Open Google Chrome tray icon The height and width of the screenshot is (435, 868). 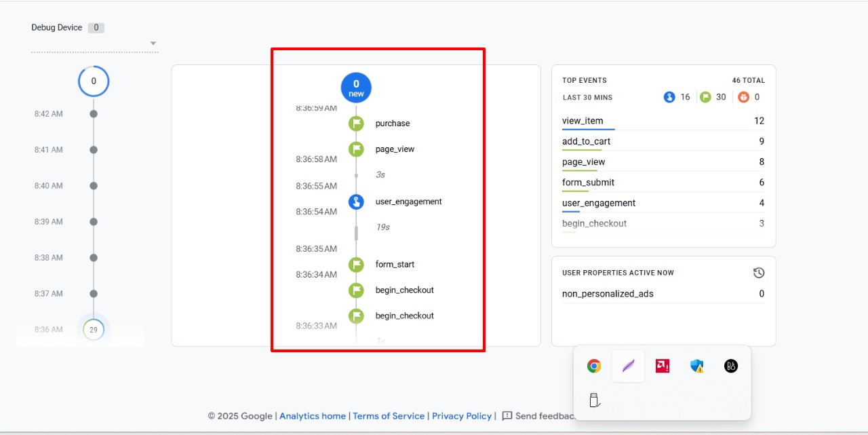[594, 366]
